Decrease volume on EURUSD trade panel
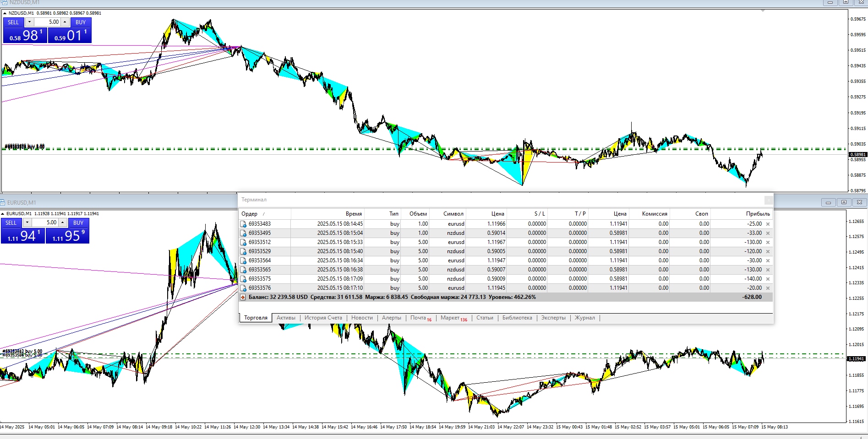Viewport: 868px width, 439px height. (27, 222)
